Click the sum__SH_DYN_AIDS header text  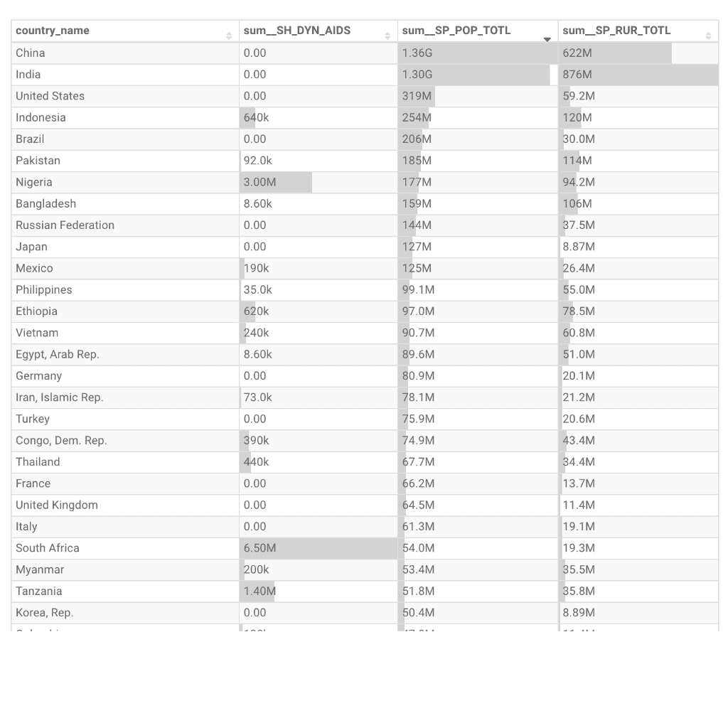[x=297, y=31]
